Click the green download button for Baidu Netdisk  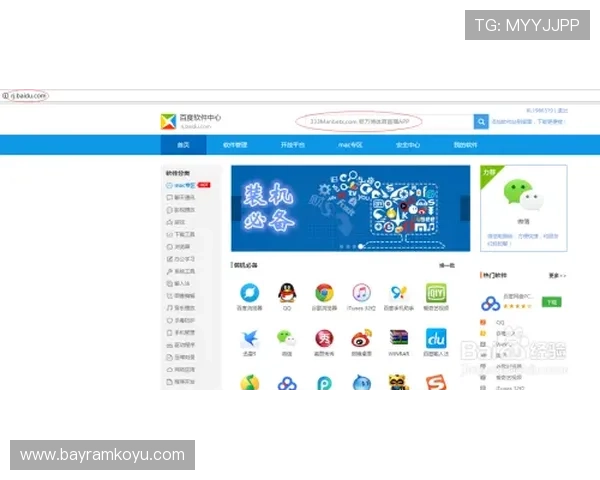[x=551, y=301]
